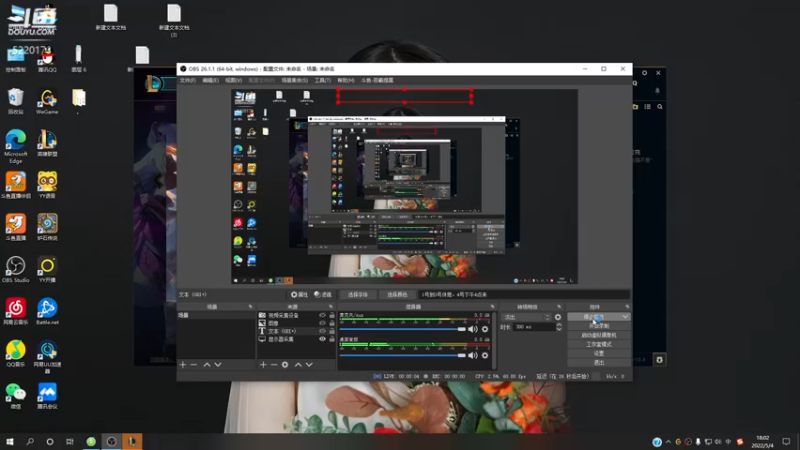Viewport: 800px width, 450px height.
Task: Open the OBS Studio desktop shortcut
Action: [x=15, y=269]
